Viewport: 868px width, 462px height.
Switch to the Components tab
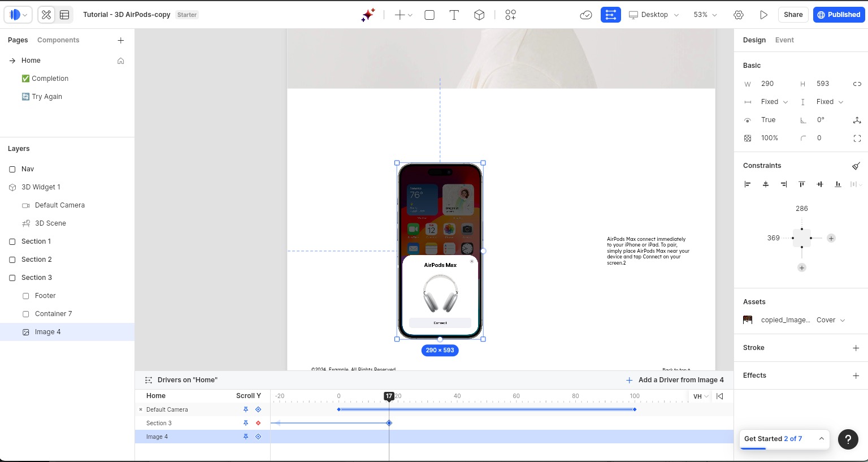click(x=58, y=40)
